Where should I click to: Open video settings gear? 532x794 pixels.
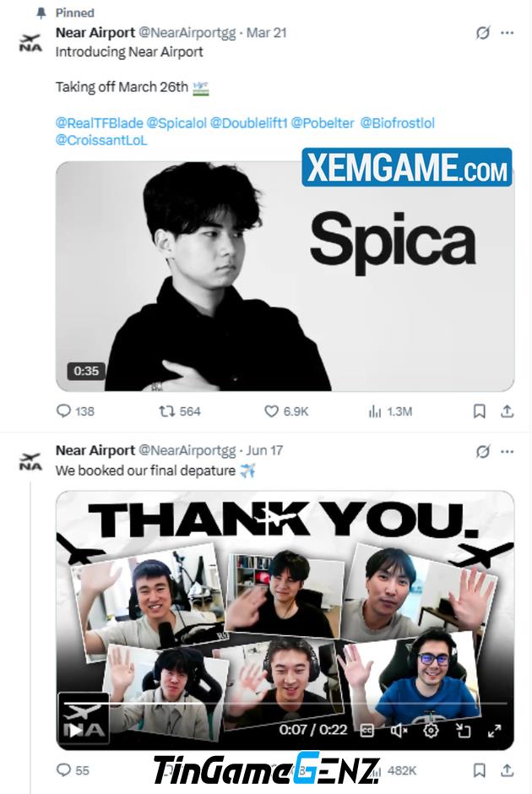[431, 730]
